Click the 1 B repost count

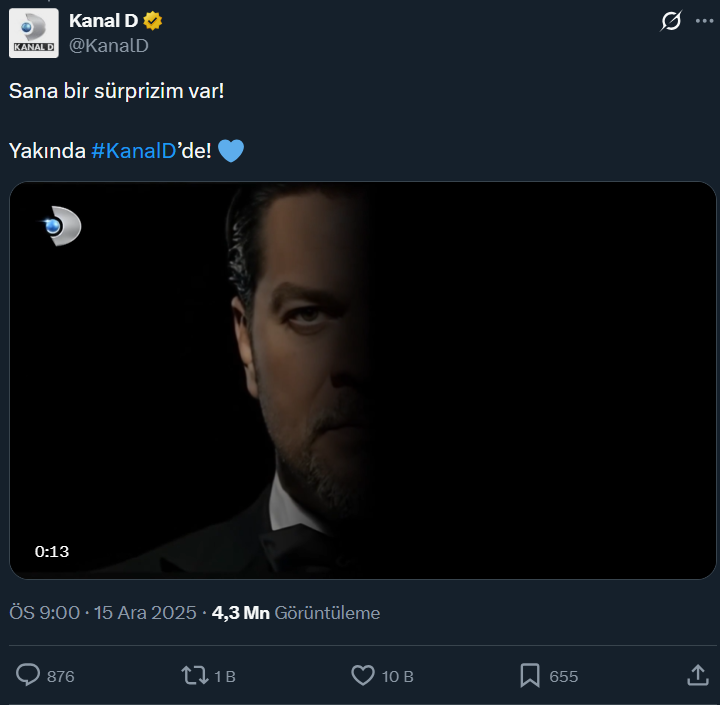point(225,677)
